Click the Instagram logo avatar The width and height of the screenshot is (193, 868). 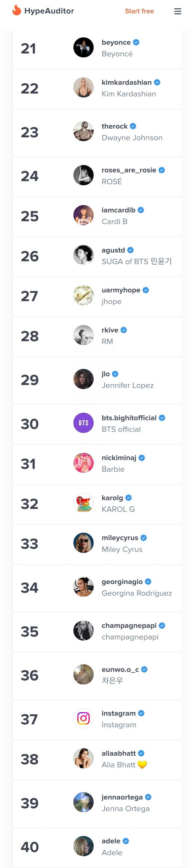click(x=83, y=718)
